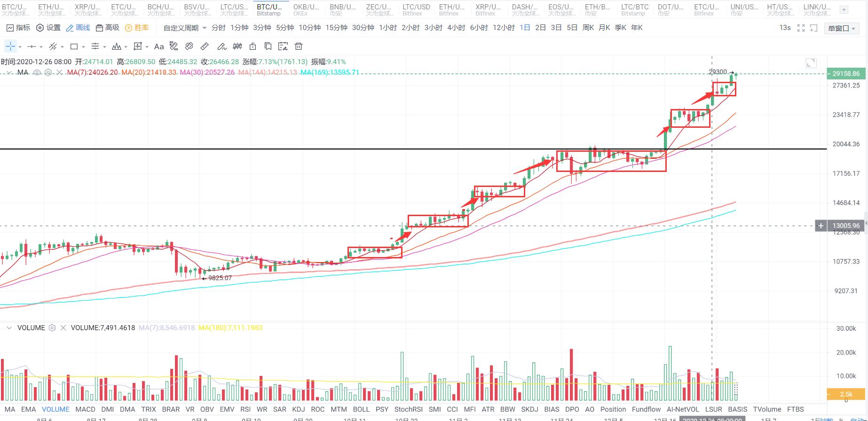Image resolution: width=868 pixels, height=421 pixels.
Task: Click the plus button beside 13005.96 price
Action: tap(821, 226)
